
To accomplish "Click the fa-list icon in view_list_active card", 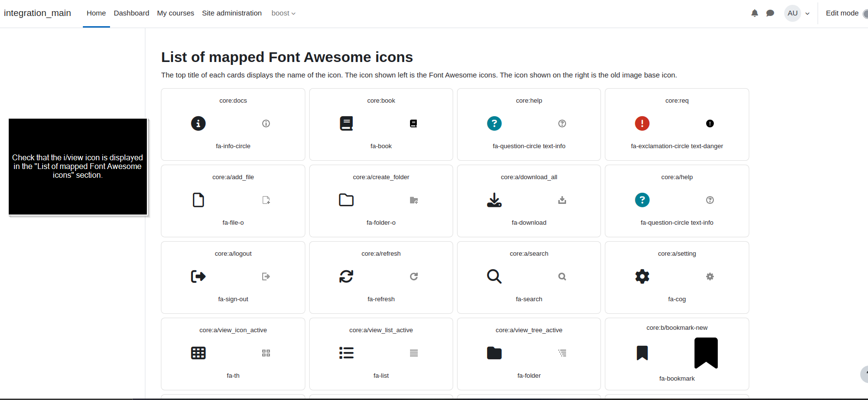I will coord(346,353).
